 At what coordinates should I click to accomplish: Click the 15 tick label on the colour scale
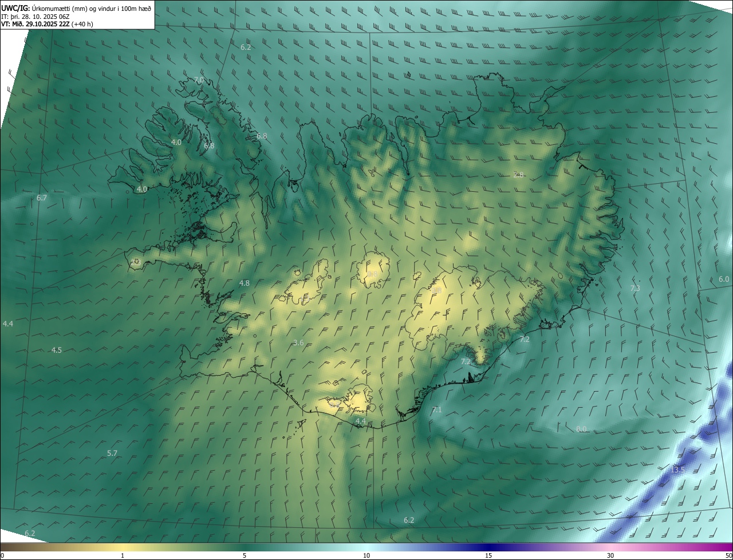pyautogui.click(x=488, y=555)
